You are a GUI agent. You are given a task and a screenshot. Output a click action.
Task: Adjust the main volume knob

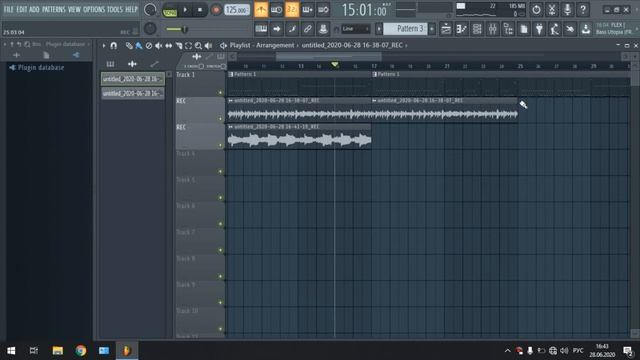pyautogui.click(x=150, y=10)
